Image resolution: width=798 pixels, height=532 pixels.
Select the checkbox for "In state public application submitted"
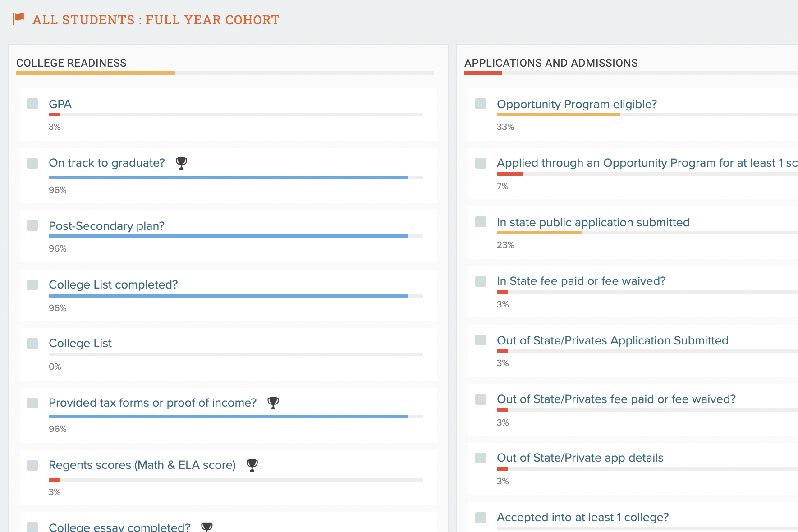coord(480,222)
